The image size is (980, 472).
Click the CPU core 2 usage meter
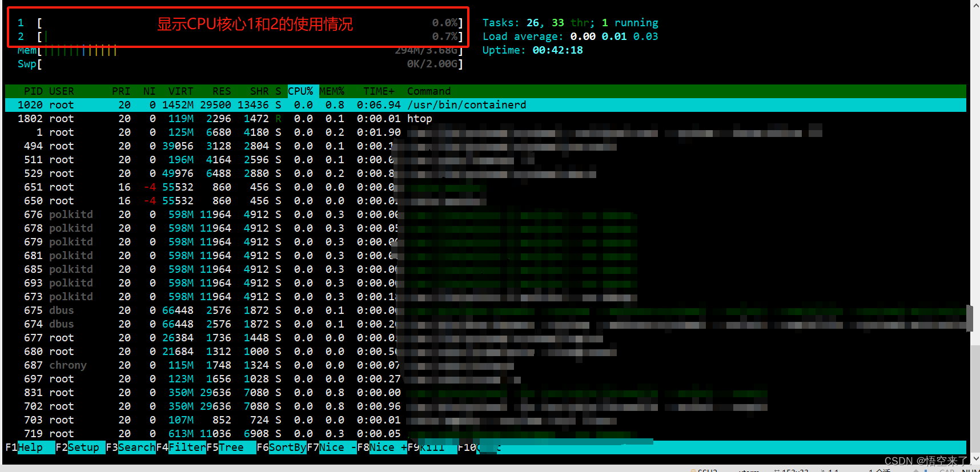240,37
